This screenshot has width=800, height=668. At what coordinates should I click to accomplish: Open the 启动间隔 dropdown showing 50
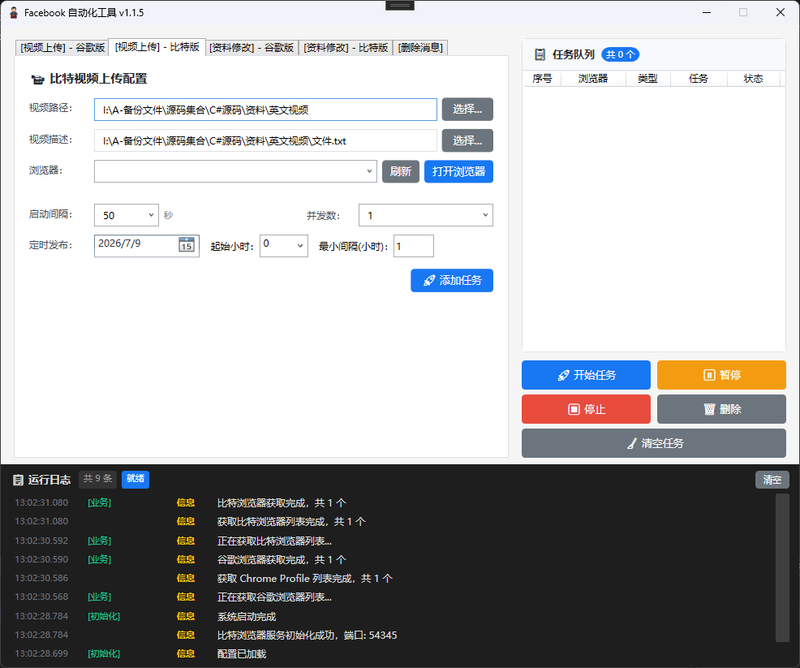point(126,215)
